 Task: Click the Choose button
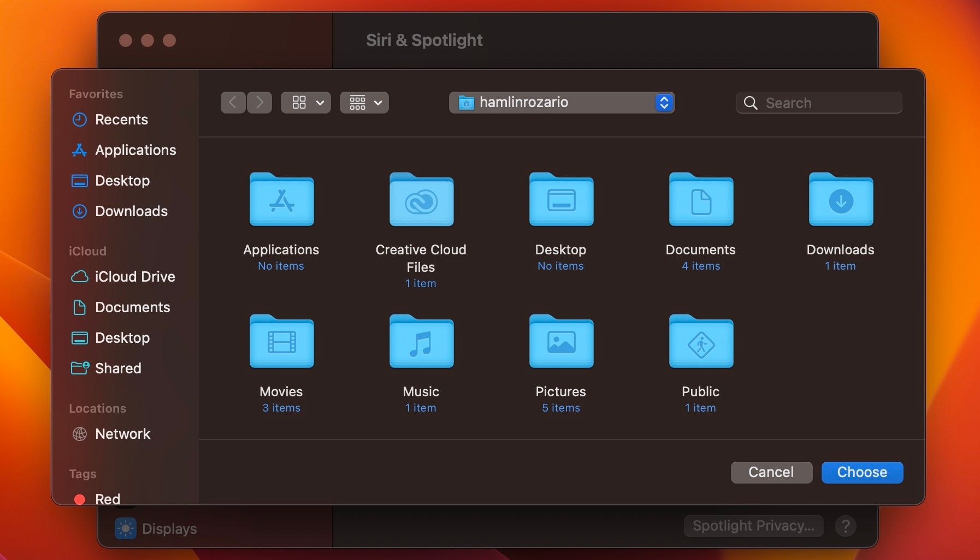point(862,472)
